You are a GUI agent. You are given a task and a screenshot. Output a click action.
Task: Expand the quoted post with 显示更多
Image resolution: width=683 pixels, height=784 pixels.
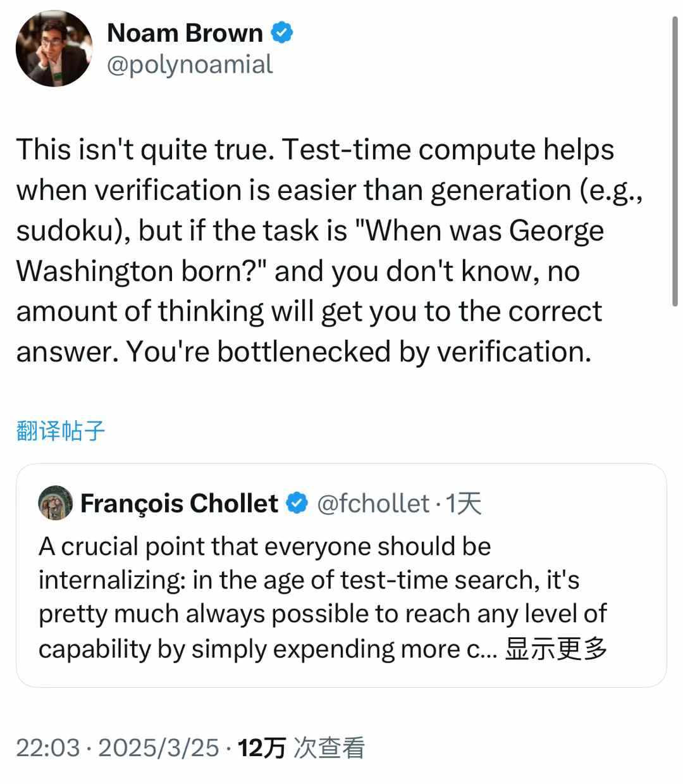(x=555, y=649)
